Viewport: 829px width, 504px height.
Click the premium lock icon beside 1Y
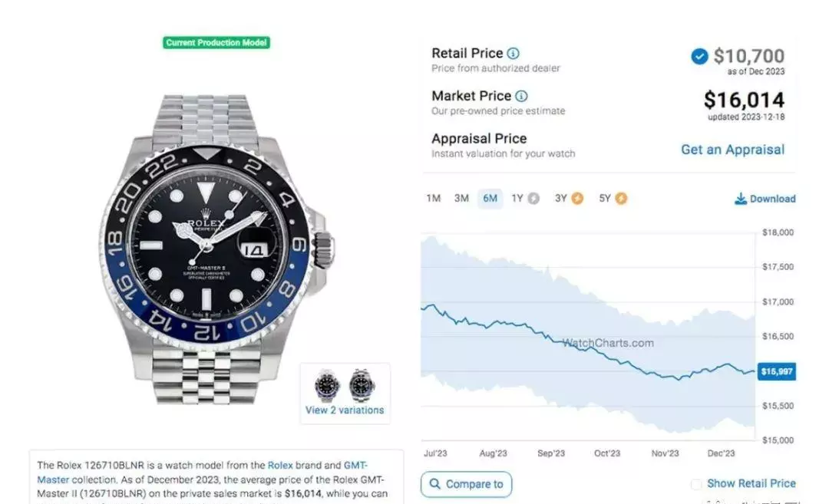tap(533, 199)
